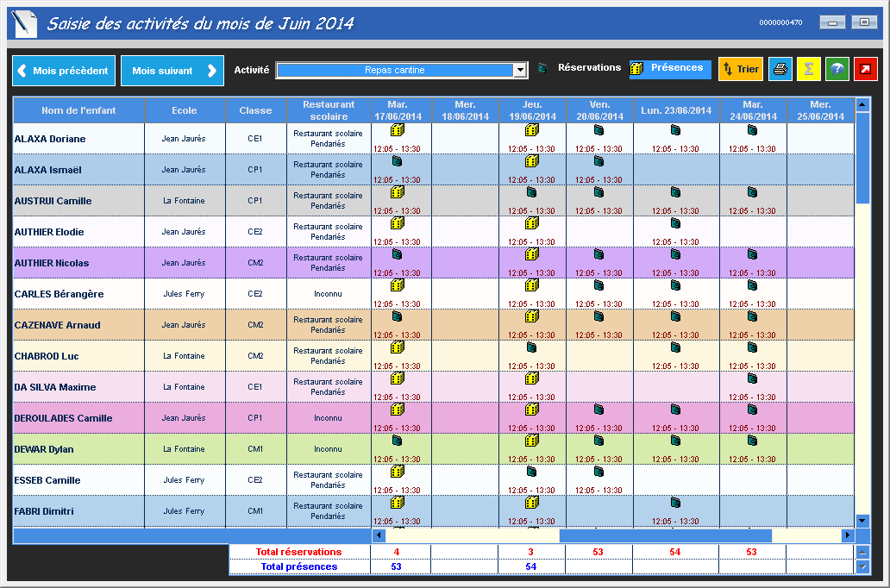Collapse the totals panel with the upper arrow button
The width and height of the screenshot is (890, 588).
[863, 552]
